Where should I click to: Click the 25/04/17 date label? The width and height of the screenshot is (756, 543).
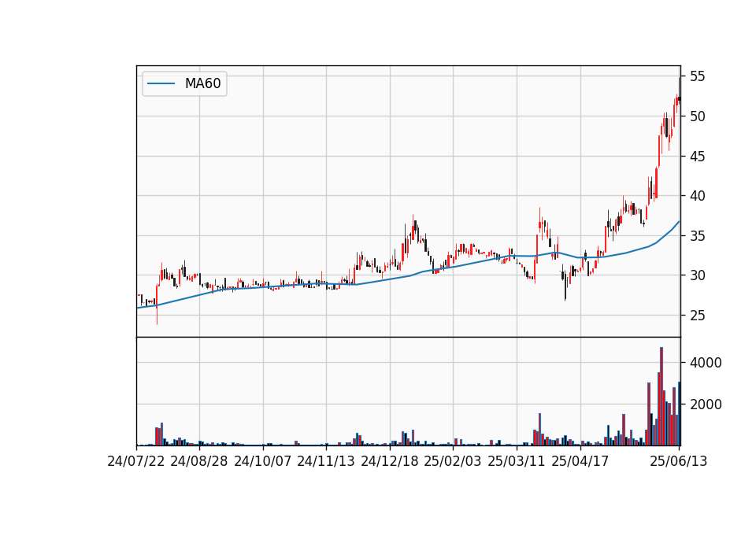pyautogui.click(x=580, y=461)
